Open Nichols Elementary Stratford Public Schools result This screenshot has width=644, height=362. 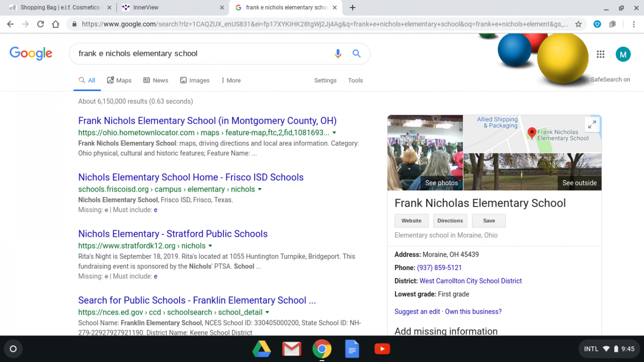point(173,234)
